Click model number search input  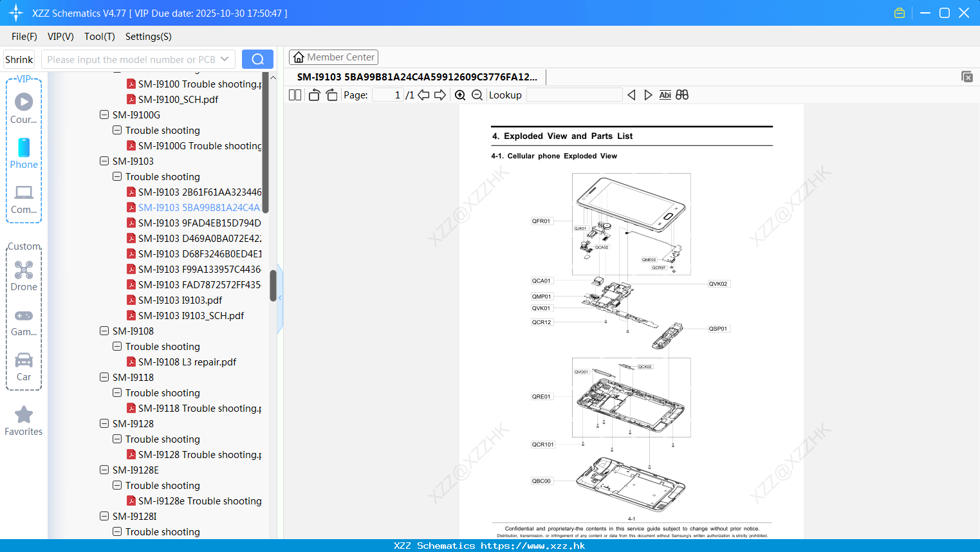click(131, 59)
